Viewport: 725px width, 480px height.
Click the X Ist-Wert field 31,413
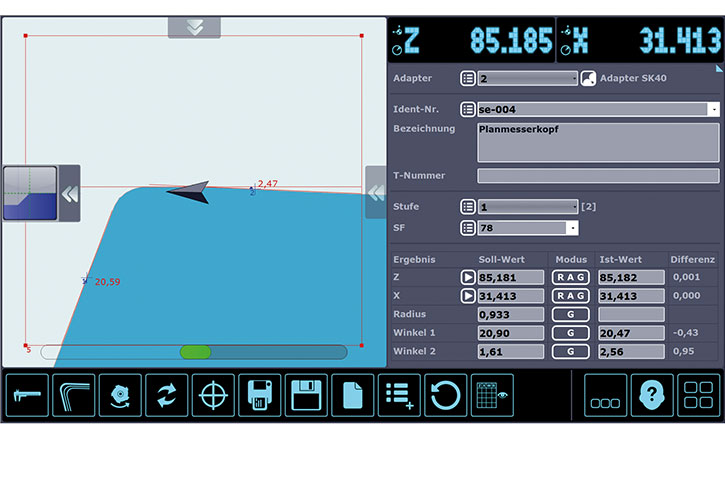[x=632, y=296]
